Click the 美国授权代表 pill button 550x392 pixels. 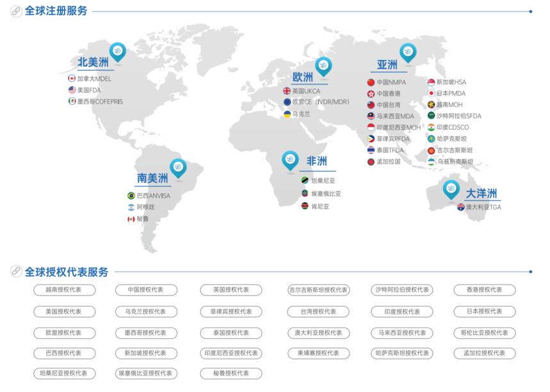[65, 312]
